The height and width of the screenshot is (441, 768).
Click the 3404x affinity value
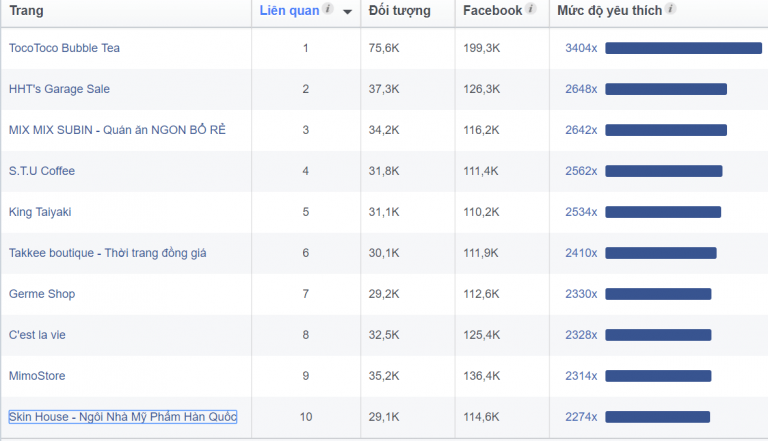[581, 48]
